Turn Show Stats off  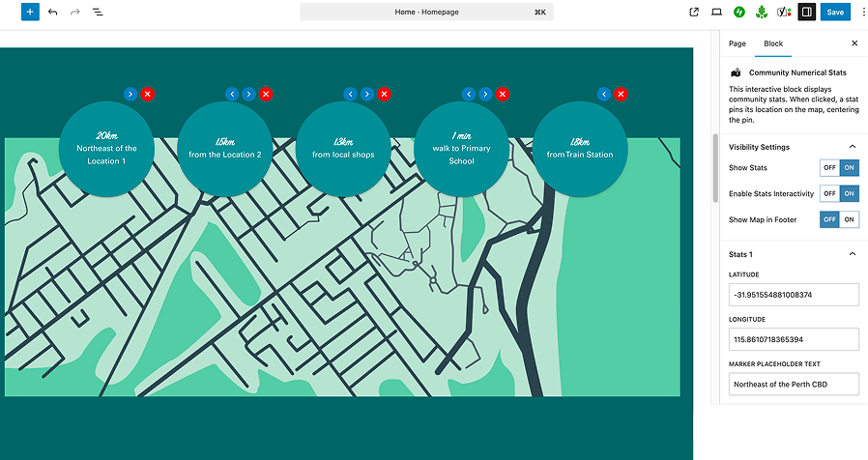(829, 168)
